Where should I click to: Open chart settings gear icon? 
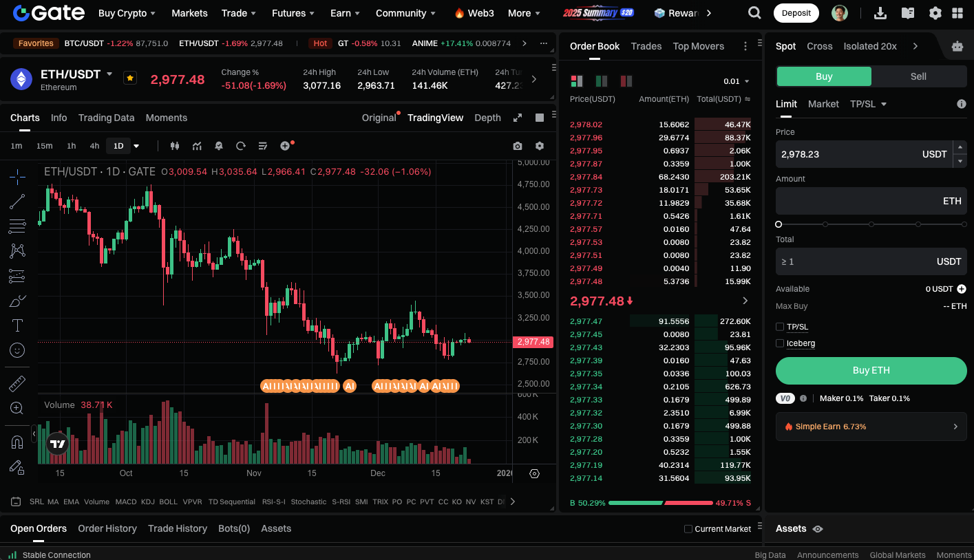tap(539, 146)
